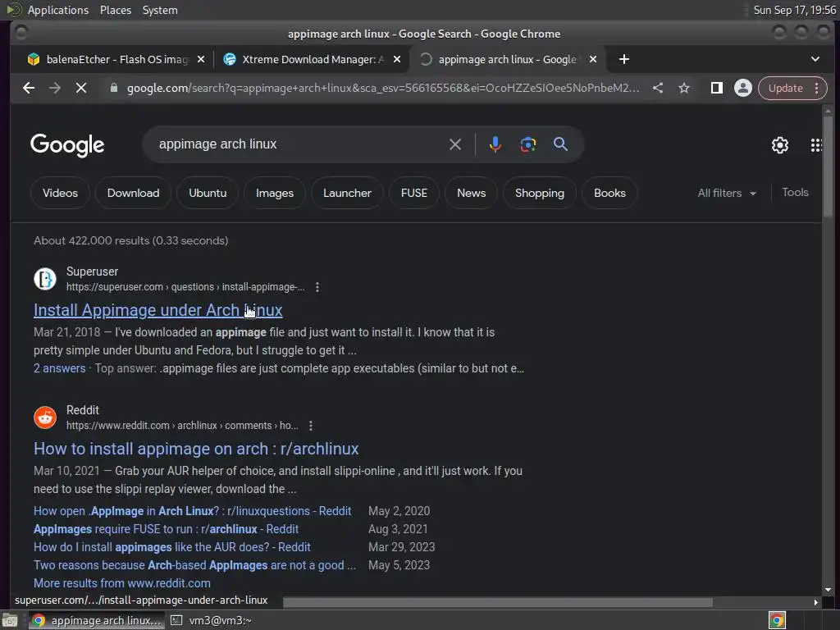840x630 pixels.
Task: Click the forward navigation arrow
Action: (55, 88)
